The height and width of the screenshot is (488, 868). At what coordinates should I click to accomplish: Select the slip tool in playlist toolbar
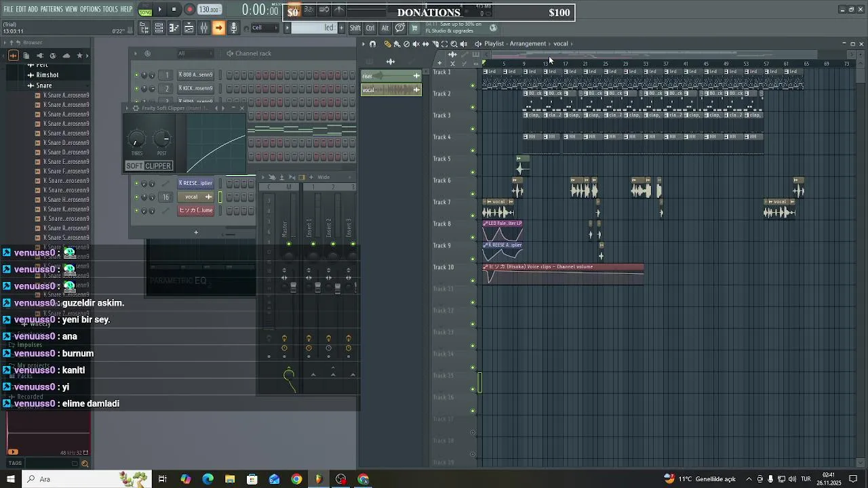425,44
